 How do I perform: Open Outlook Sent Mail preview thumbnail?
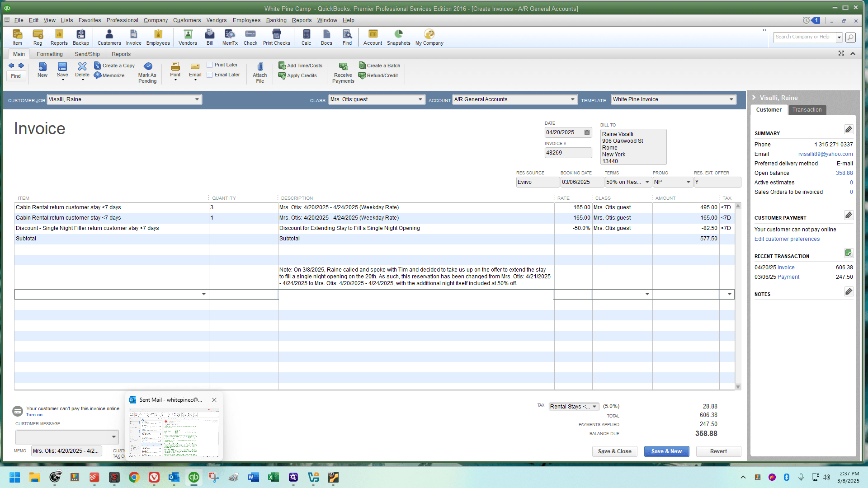pyautogui.click(x=174, y=433)
